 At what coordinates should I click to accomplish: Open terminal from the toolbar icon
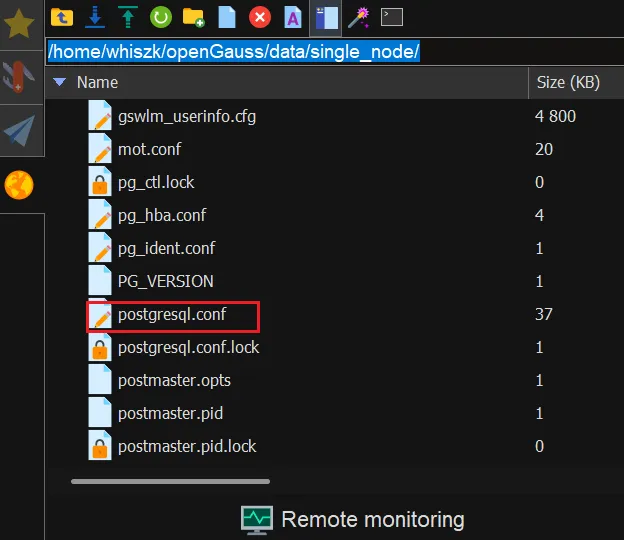(x=392, y=16)
